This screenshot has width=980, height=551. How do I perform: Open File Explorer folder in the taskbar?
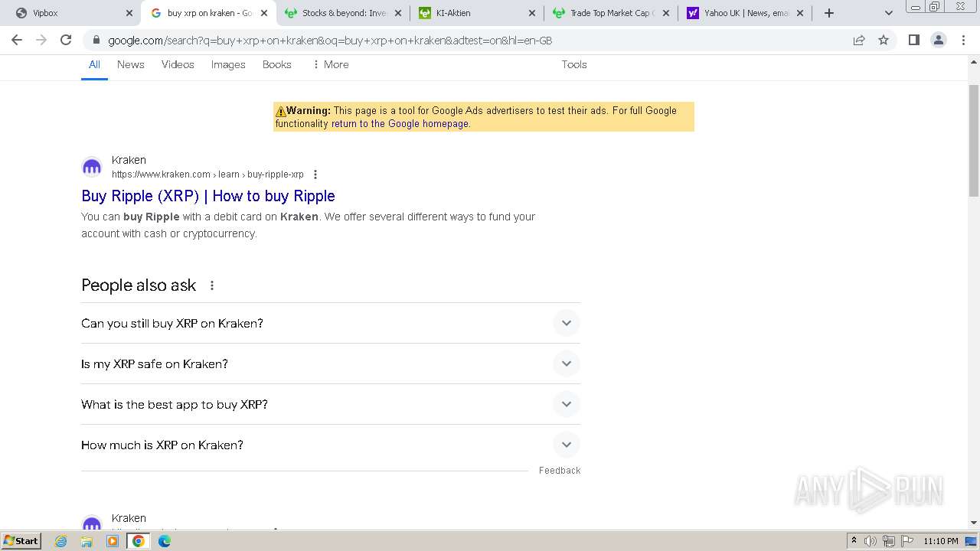click(87, 541)
